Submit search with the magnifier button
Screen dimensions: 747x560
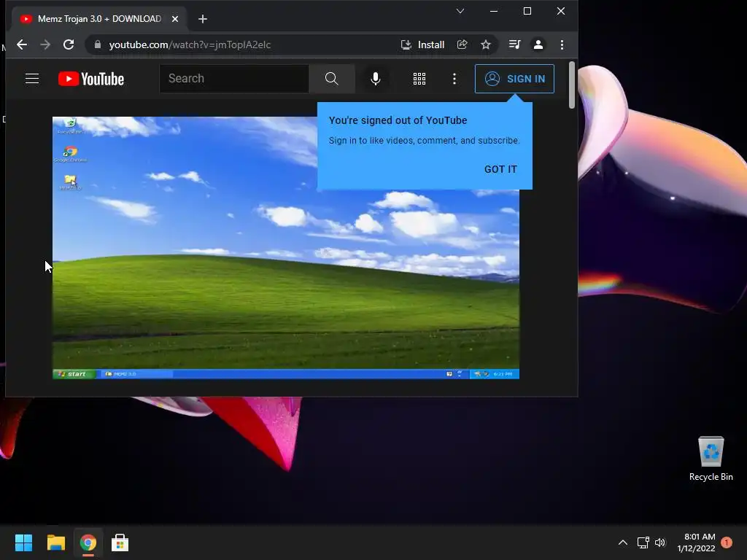tap(332, 79)
